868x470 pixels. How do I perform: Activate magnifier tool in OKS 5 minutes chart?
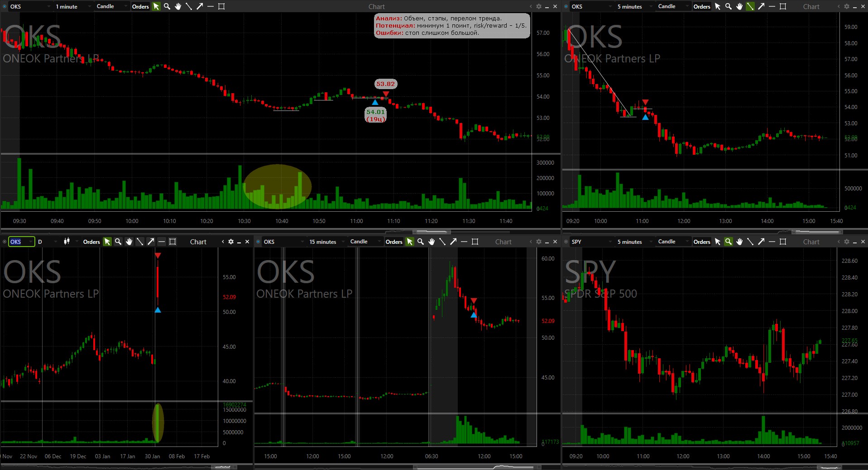[729, 6]
